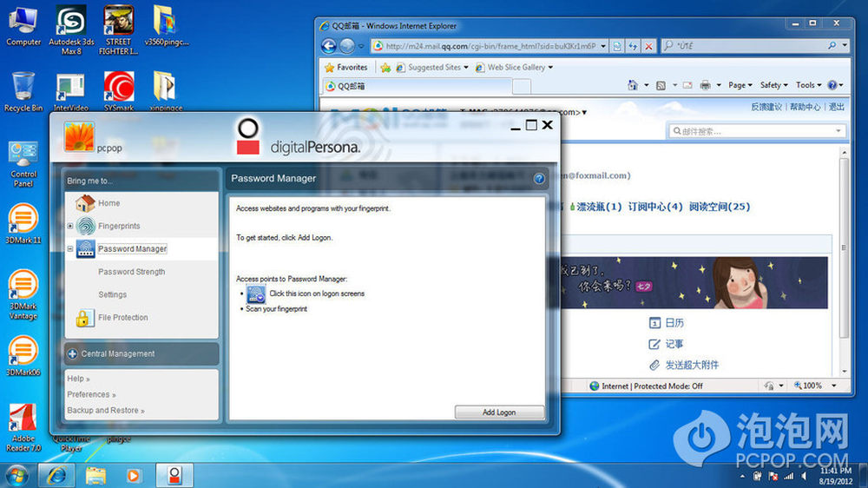Collapse the Password Manager tree node
Image resolution: width=868 pixels, height=488 pixels.
pos(70,249)
